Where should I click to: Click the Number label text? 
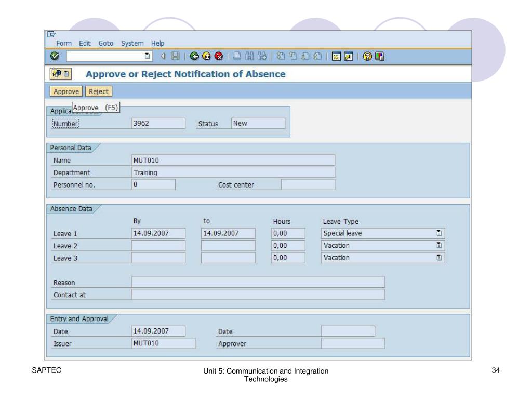click(x=66, y=124)
